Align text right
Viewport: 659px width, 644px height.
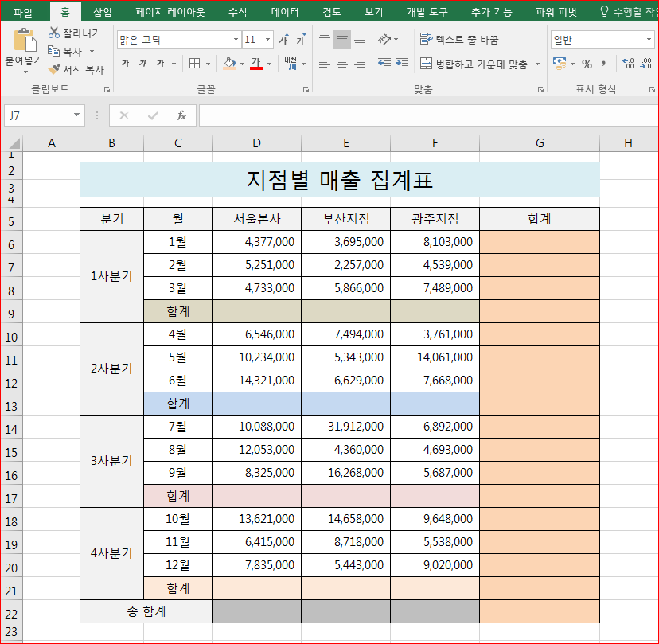360,64
